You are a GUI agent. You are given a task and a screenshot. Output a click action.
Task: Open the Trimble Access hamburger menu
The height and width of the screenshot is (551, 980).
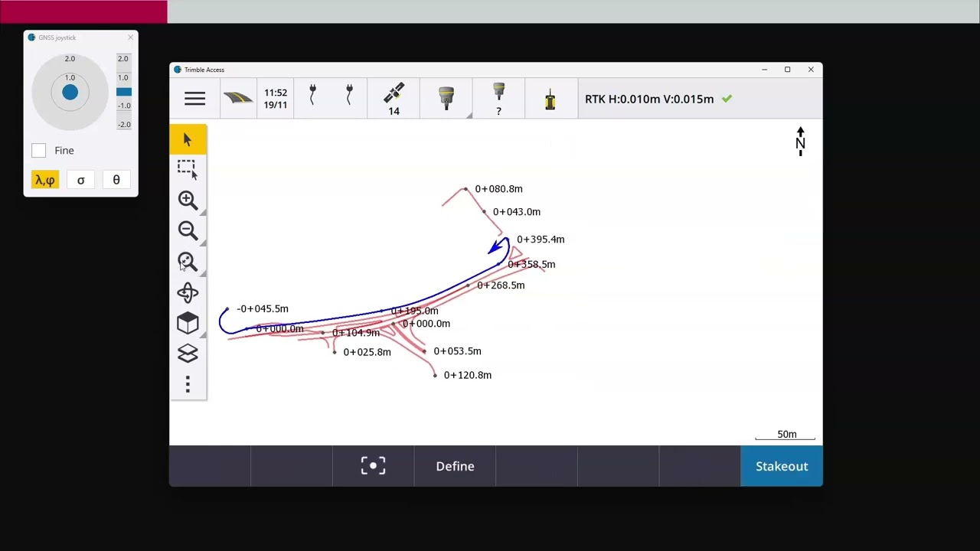click(194, 99)
